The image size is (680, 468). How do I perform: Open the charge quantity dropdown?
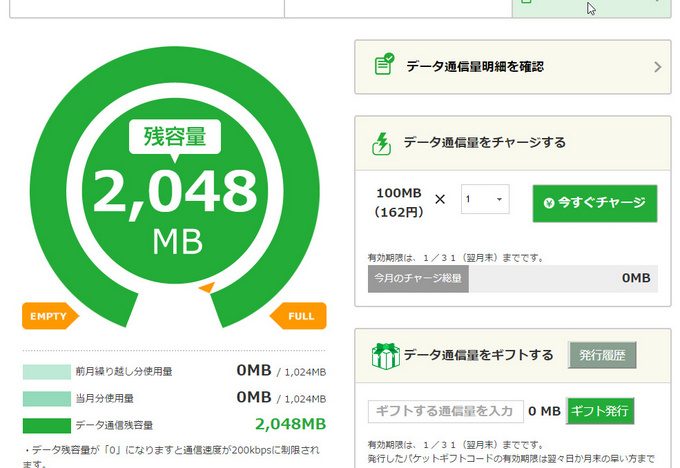[x=485, y=199]
